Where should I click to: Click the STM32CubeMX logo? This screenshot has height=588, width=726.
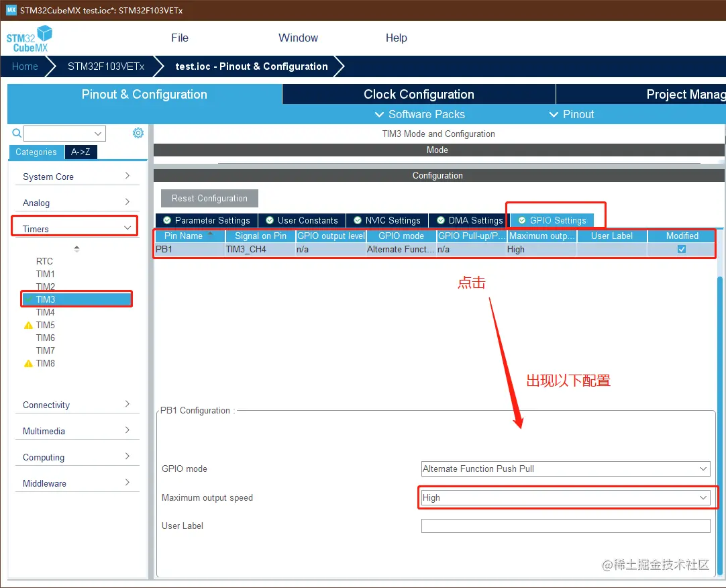29,38
